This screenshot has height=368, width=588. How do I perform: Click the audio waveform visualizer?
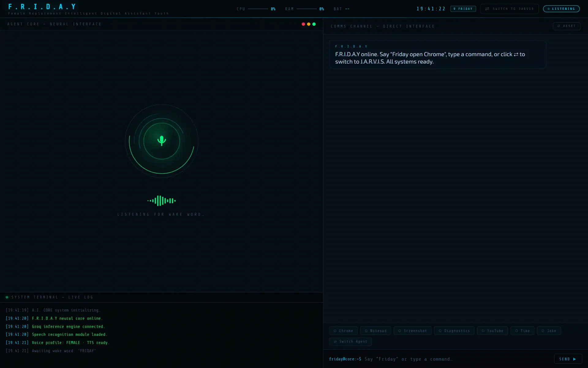click(x=161, y=201)
